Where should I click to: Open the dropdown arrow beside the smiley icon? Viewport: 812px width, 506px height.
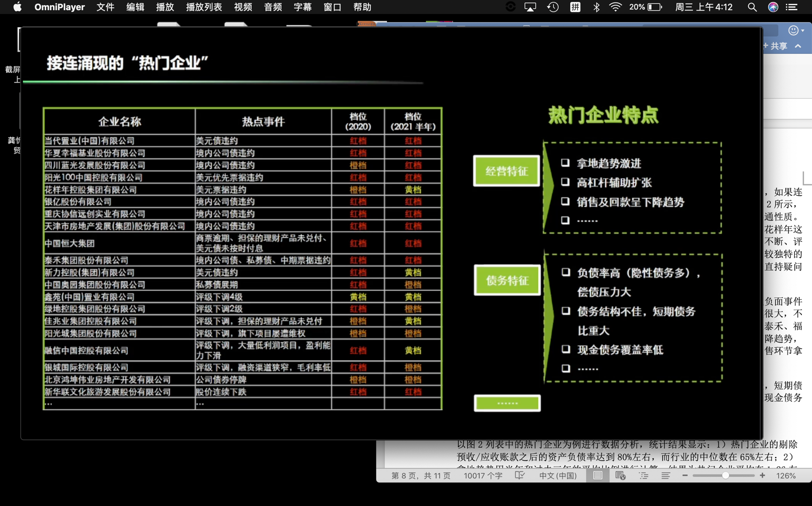pyautogui.click(x=803, y=31)
